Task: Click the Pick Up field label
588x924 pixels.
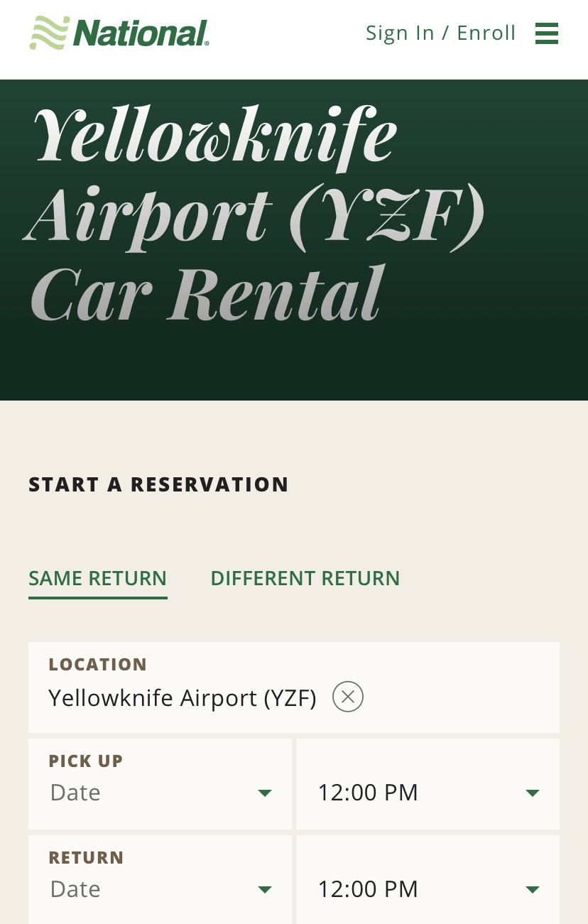Action: (86, 761)
